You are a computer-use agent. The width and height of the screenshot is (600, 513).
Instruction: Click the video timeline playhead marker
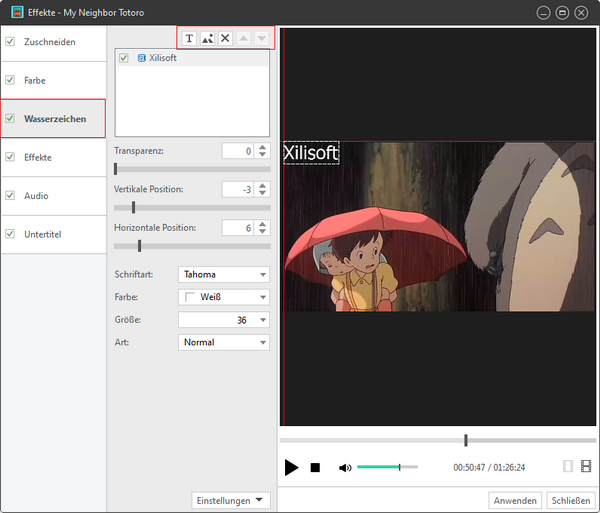tap(466, 440)
